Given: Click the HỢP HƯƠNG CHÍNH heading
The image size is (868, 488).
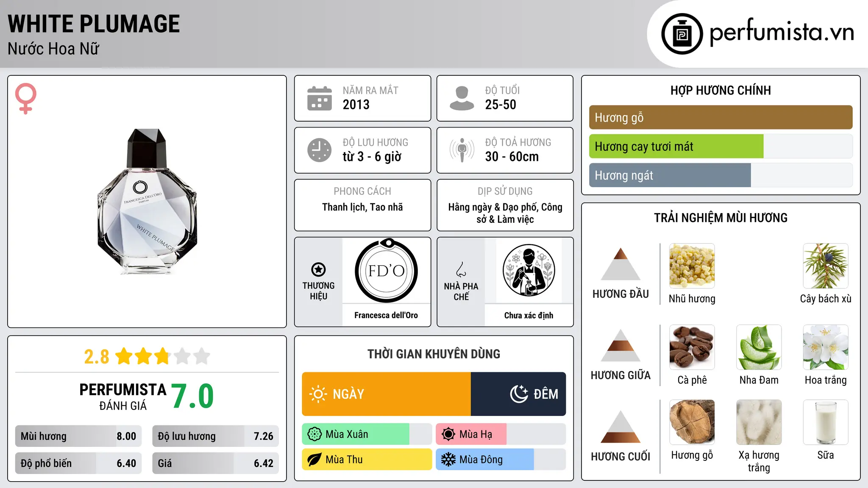Looking at the screenshot, I should click(721, 90).
